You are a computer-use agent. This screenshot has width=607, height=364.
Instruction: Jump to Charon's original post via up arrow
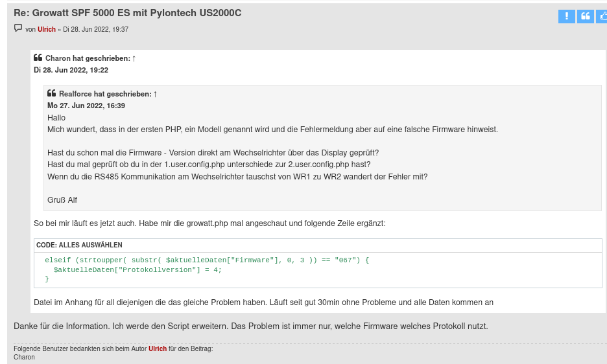click(x=134, y=58)
